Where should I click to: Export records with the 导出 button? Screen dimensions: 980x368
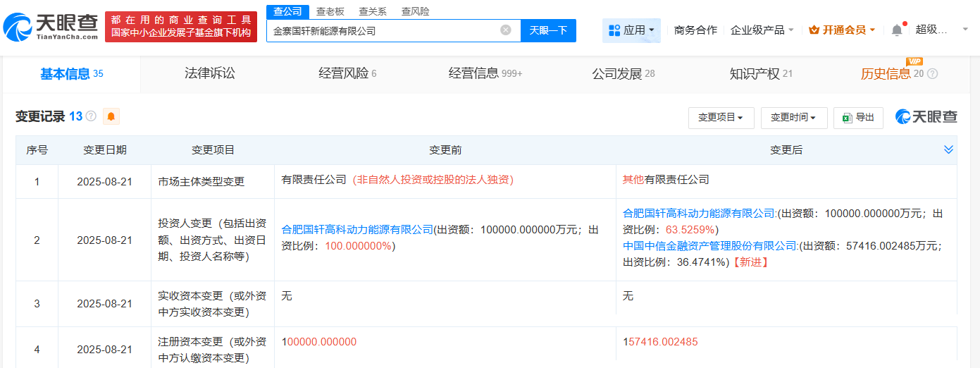click(x=858, y=118)
